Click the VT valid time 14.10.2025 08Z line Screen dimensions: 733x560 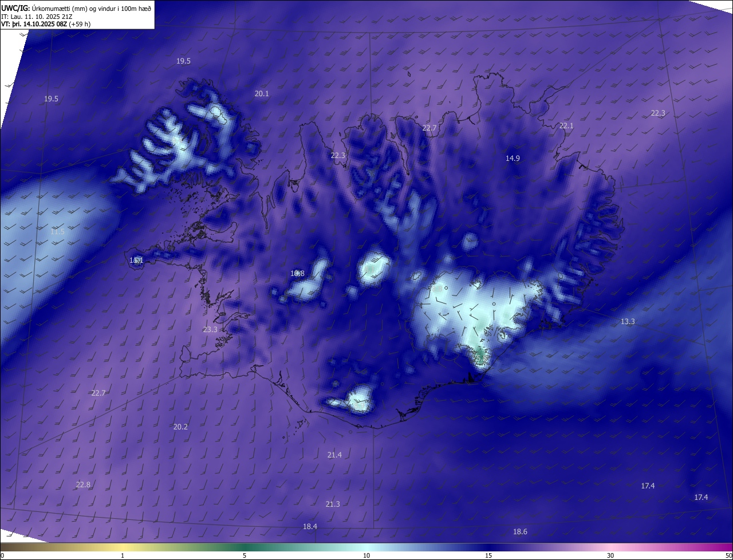point(46,24)
